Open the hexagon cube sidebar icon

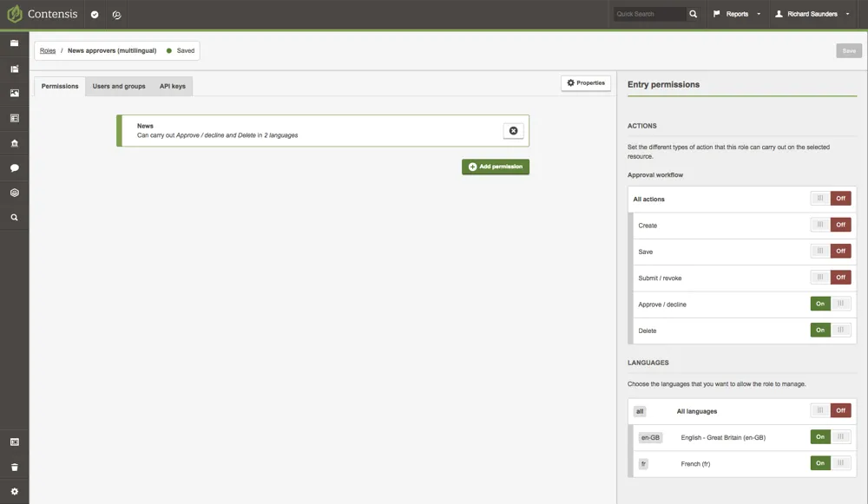tap(15, 193)
